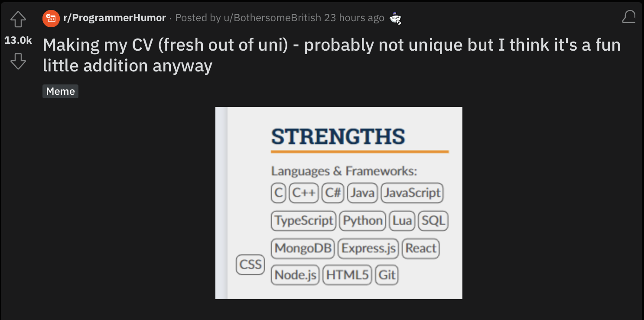Click the Python tag in the image

pos(363,221)
